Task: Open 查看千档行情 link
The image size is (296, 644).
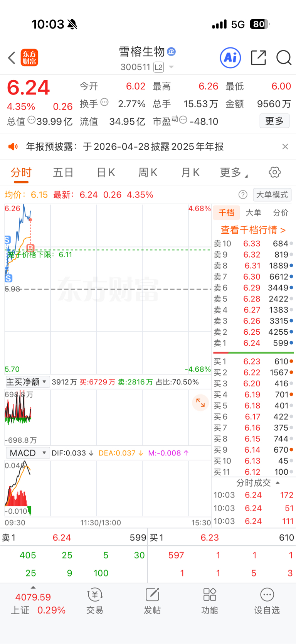Action: tap(253, 230)
